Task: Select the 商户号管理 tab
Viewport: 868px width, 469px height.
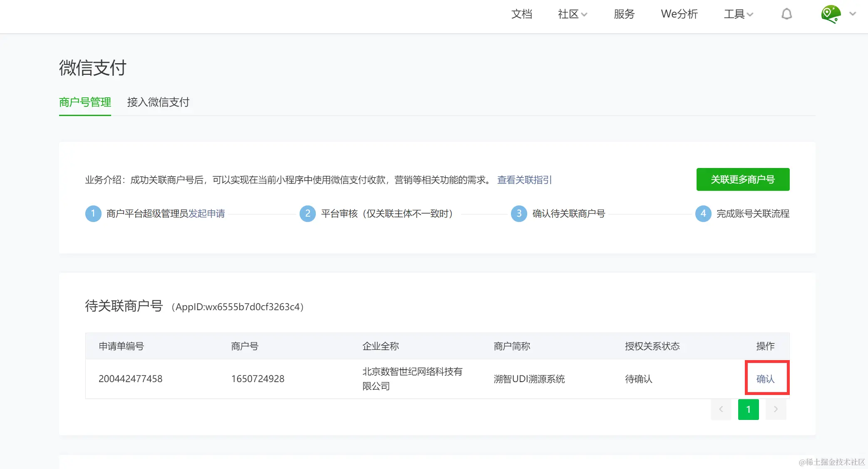Action: coord(85,102)
